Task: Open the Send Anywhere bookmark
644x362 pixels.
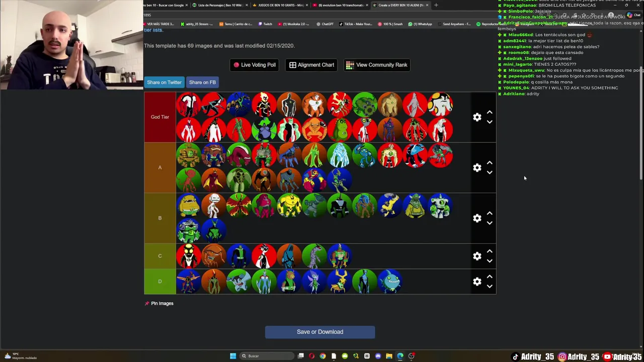Action: pos(454,24)
